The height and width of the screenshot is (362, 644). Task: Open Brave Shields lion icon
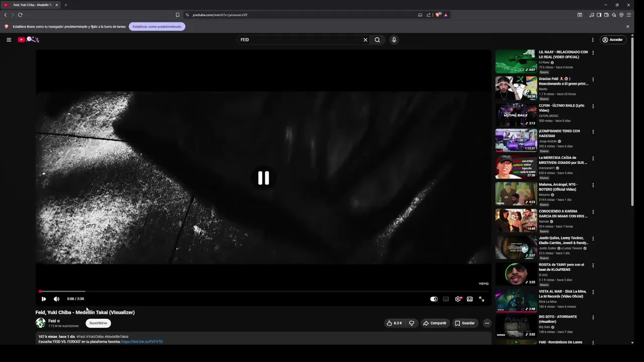(x=438, y=15)
